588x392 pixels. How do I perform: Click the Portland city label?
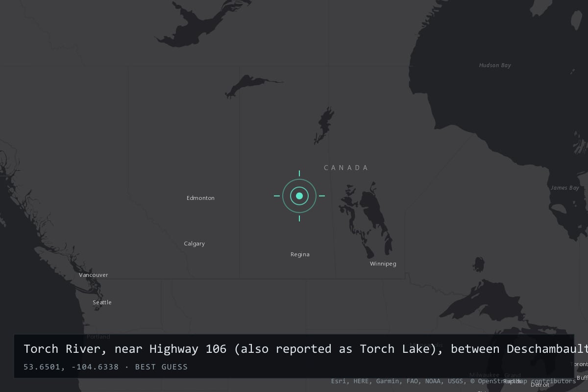pos(98,337)
